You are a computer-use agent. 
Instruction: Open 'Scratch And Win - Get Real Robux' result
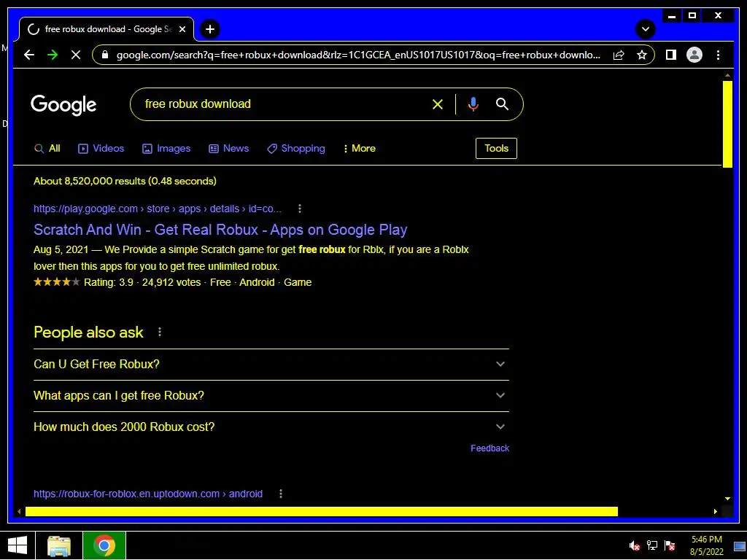click(220, 230)
